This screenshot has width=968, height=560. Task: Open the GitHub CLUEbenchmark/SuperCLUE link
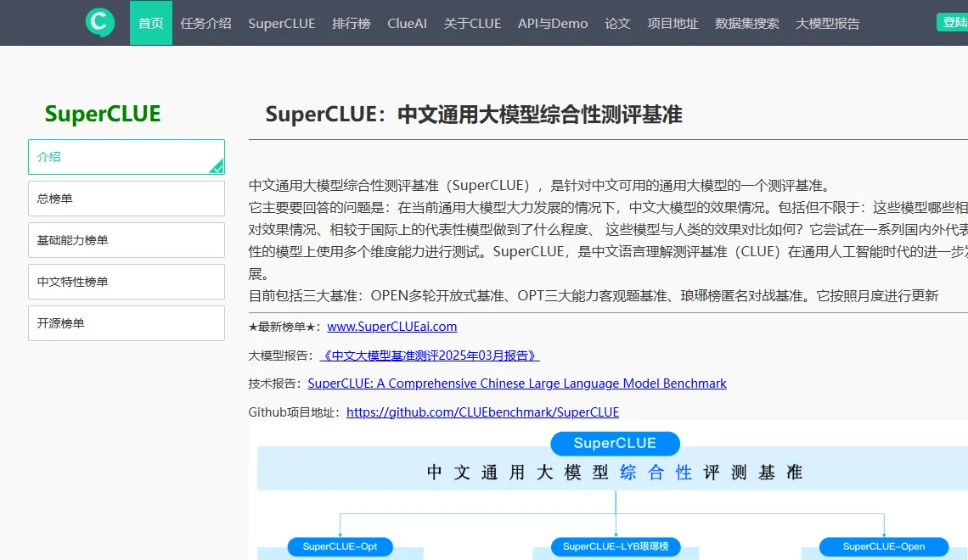482,412
